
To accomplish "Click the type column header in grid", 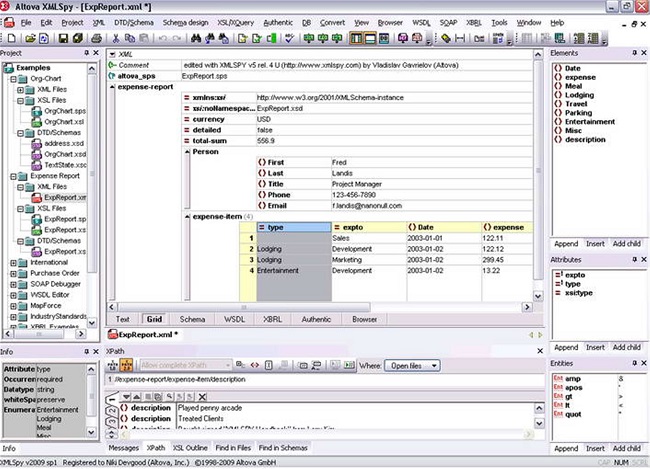I will pos(294,227).
